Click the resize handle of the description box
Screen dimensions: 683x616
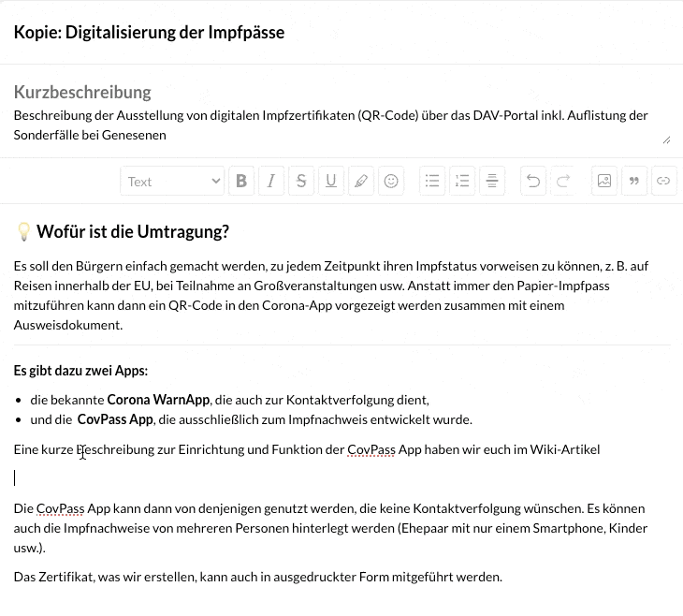[x=666, y=139]
